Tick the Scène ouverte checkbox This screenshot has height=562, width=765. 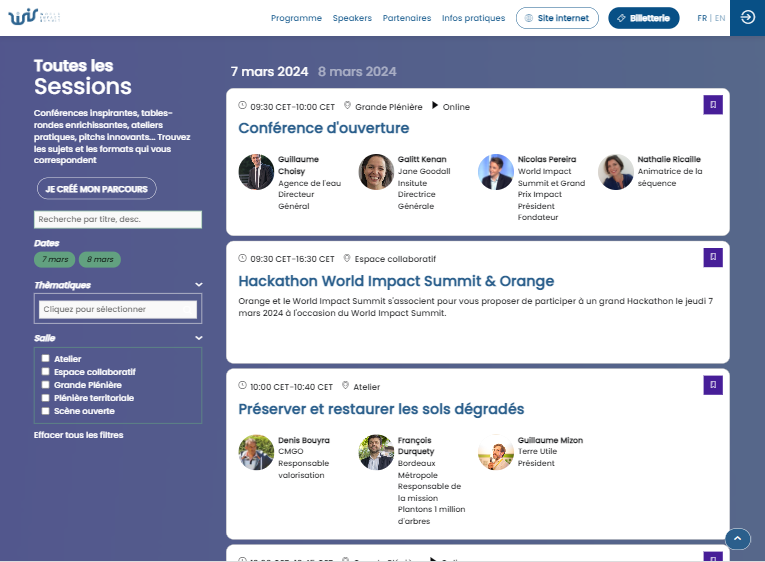[x=45, y=411]
